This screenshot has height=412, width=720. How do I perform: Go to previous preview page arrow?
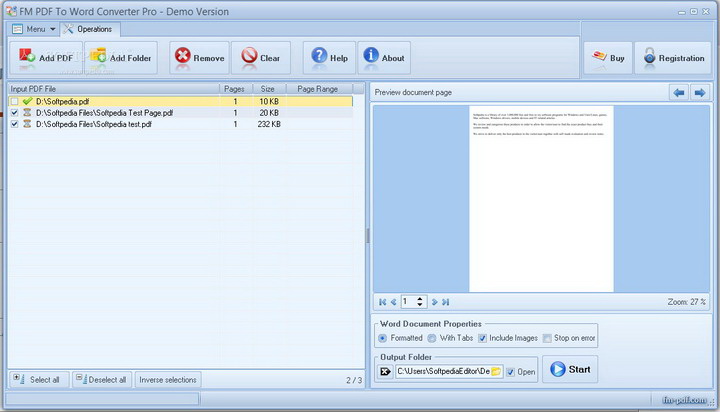point(679,93)
